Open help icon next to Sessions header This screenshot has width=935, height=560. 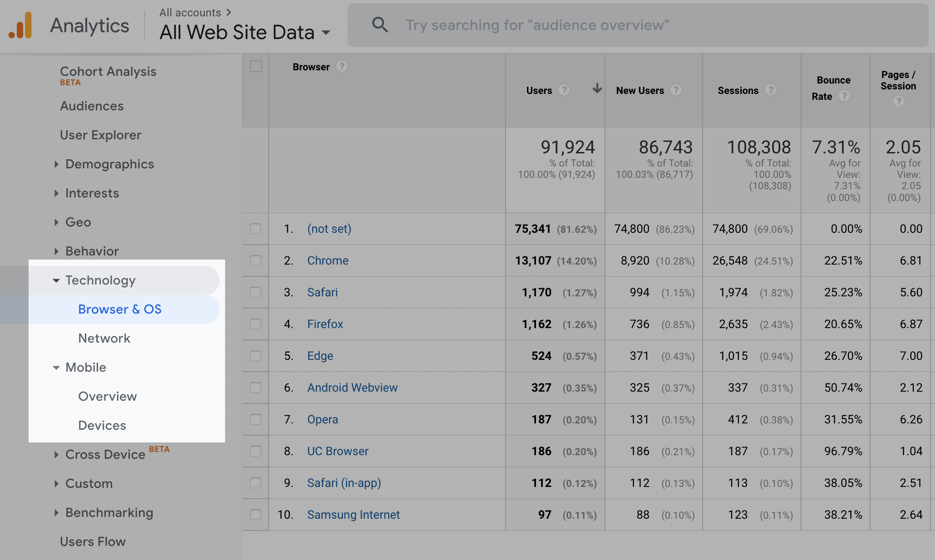point(770,90)
